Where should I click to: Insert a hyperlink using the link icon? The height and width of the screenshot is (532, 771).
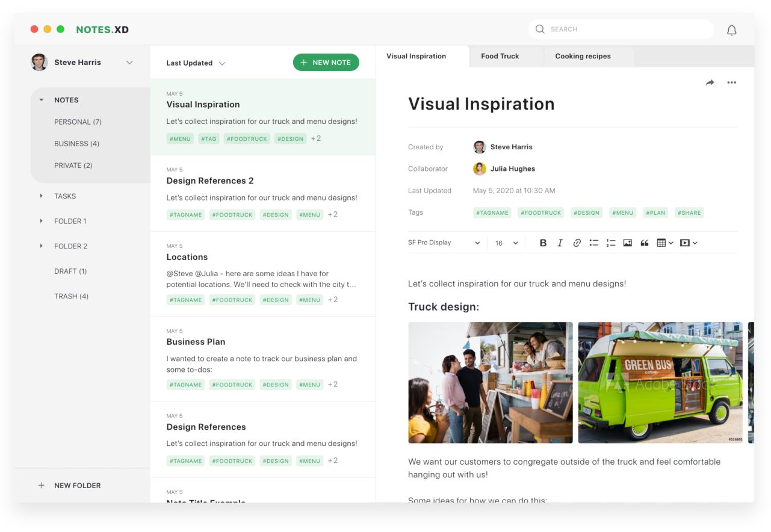pos(577,243)
